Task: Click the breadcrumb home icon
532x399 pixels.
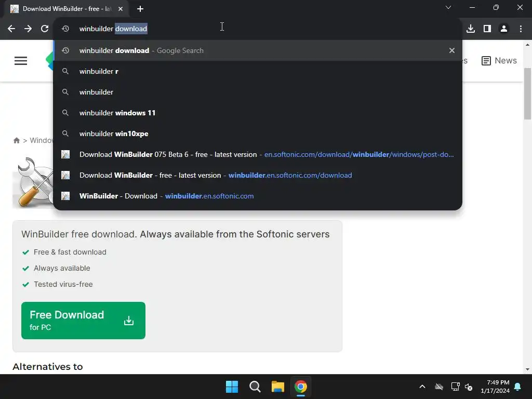Action: pyautogui.click(x=16, y=140)
